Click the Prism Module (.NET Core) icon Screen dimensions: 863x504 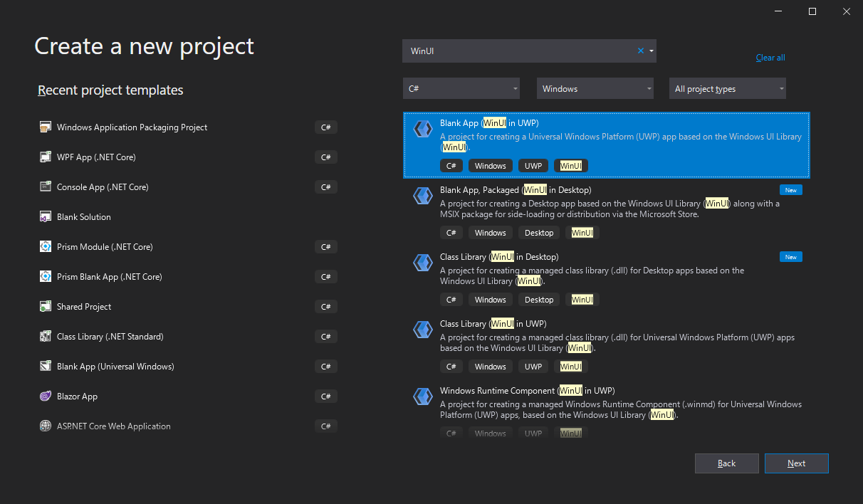click(x=46, y=246)
